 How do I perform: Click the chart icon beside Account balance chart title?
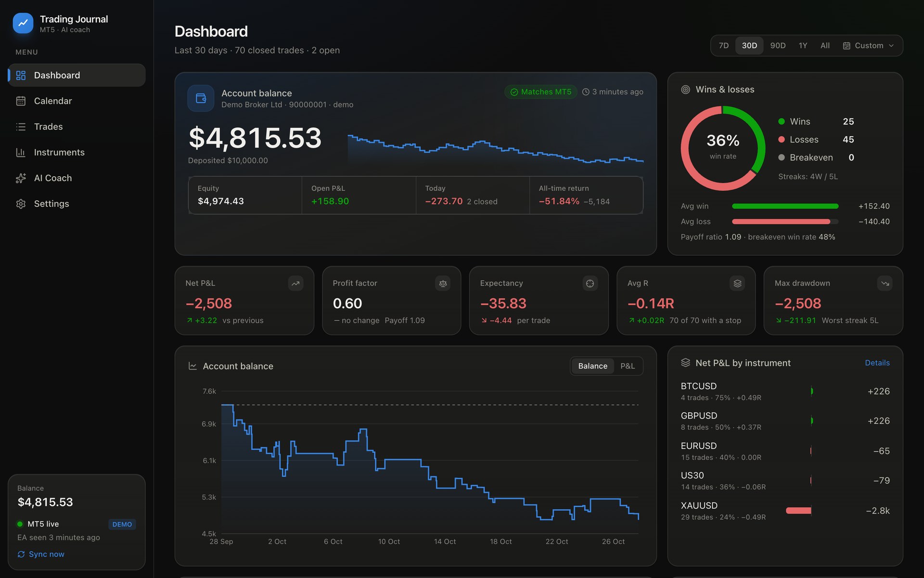click(x=192, y=366)
